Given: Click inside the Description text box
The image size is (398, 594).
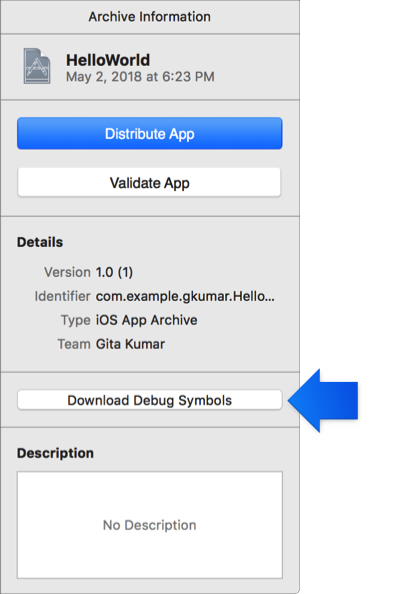Looking at the screenshot, I should 150,525.
